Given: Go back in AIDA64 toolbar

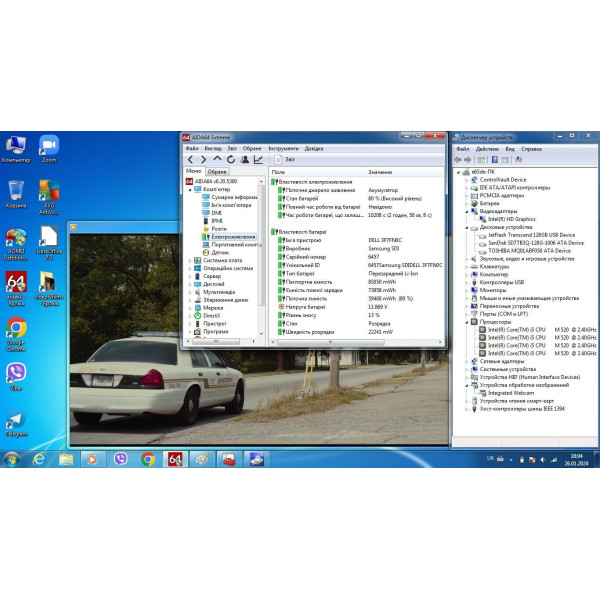Looking at the screenshot, I should [x=190, y=160].
